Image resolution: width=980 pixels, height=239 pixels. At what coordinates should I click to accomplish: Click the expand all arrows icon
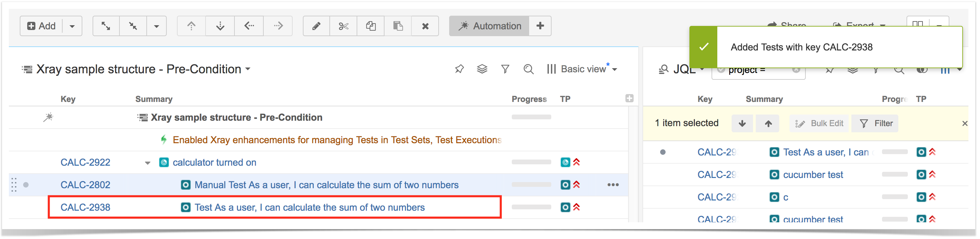106,26
